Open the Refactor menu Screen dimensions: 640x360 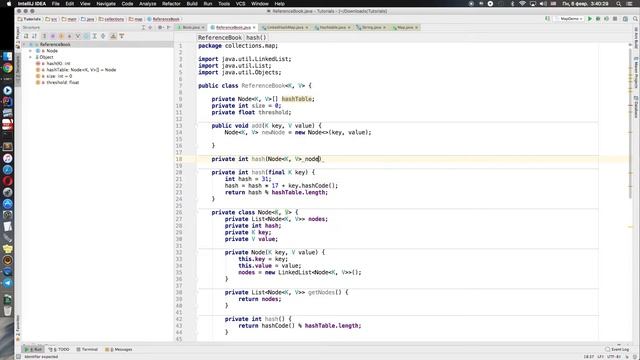pos(171,4)
